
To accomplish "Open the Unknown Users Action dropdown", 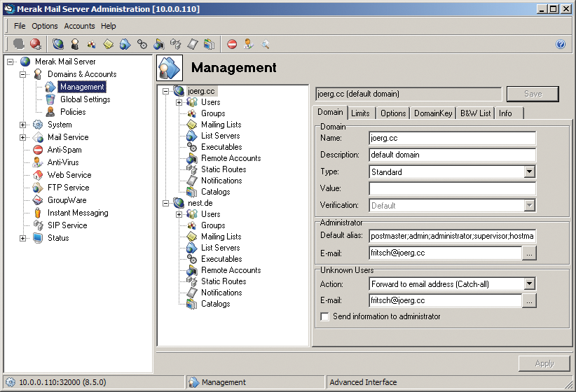I will [529, 283].
